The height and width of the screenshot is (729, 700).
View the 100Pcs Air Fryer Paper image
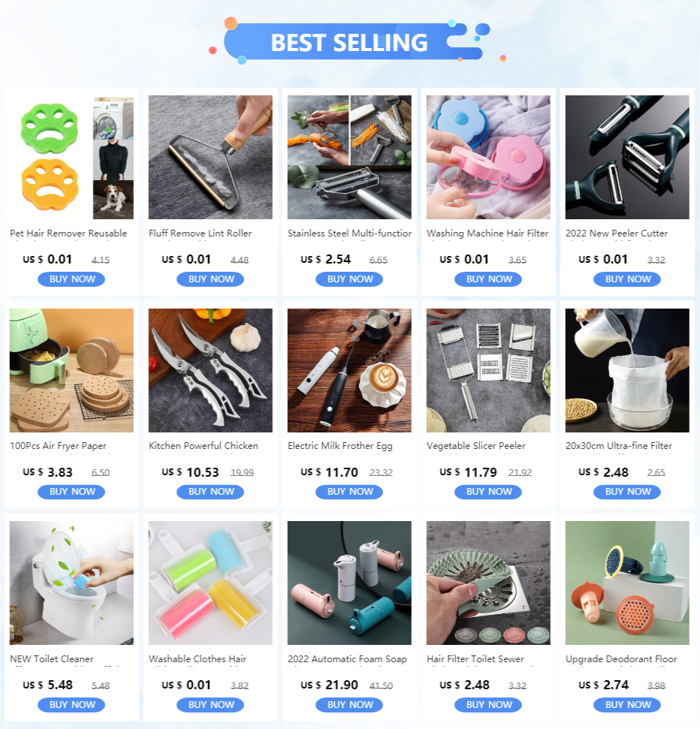(x=71, y=370)
